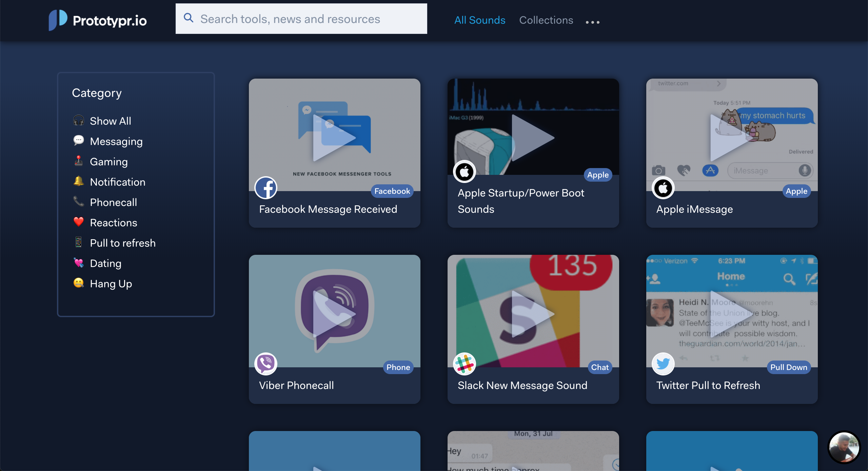Click the Show All headphones icon
Viewport: 868px width, 471px height.
(x=79, y=120)
